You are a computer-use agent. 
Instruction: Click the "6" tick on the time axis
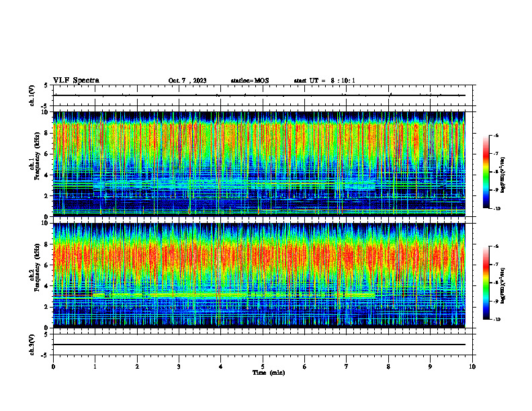point(305,367)
